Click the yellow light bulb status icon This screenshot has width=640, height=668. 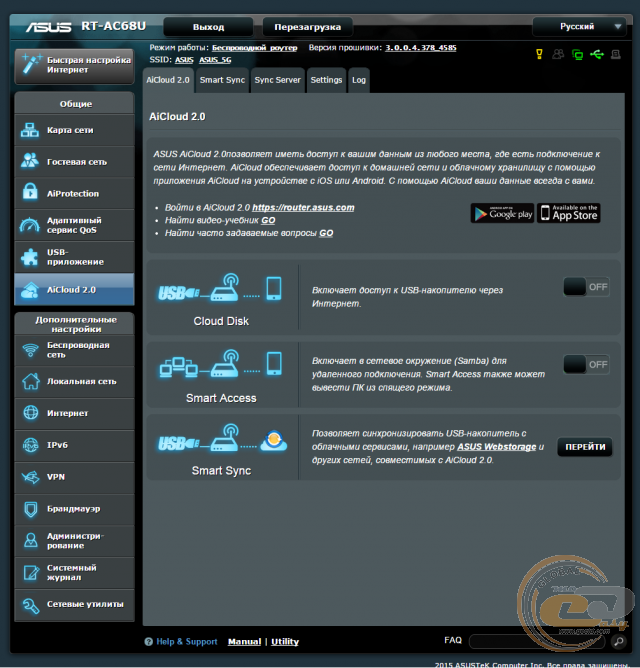539,54
